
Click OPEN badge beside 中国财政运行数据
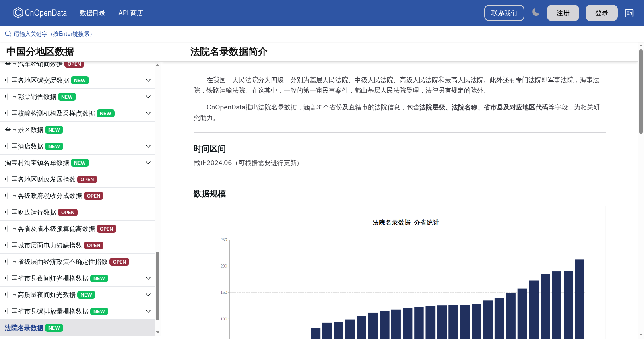coord(68,213)
